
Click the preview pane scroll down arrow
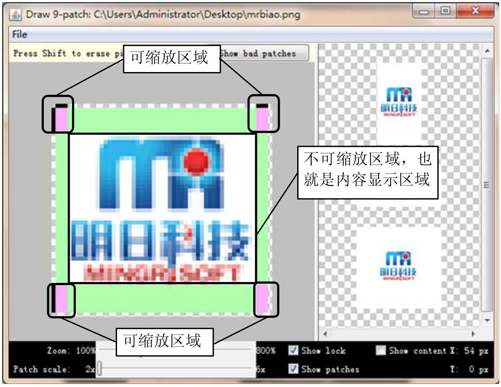coord(487,320)
